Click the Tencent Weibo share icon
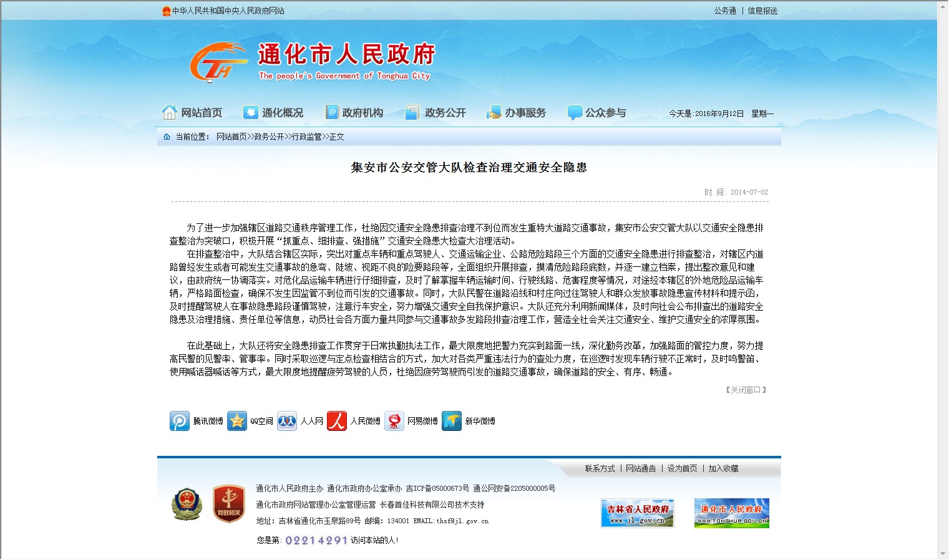949x560 pixels. (180, 421)
